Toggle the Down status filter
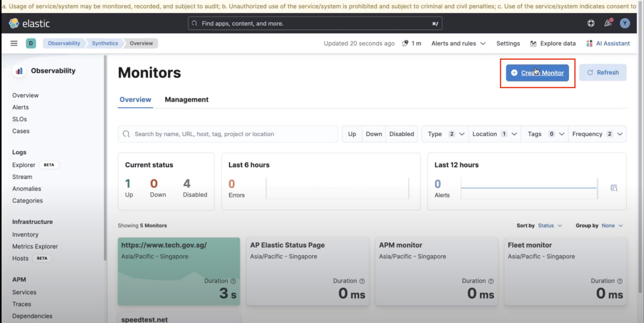 pyautogui.click(x=374, y=134)
